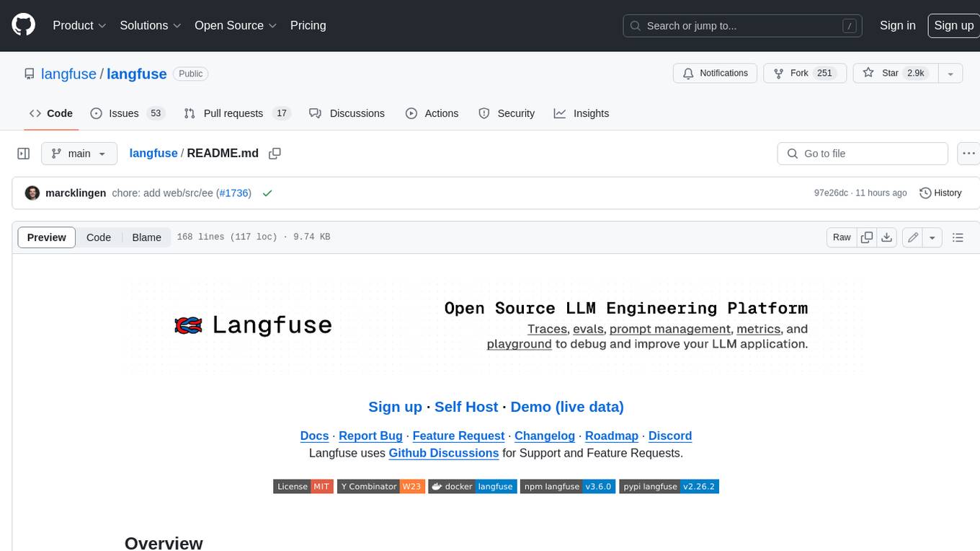Open the Feature Request link
Viewport: 980px width, 551px height.
point(458,436)
